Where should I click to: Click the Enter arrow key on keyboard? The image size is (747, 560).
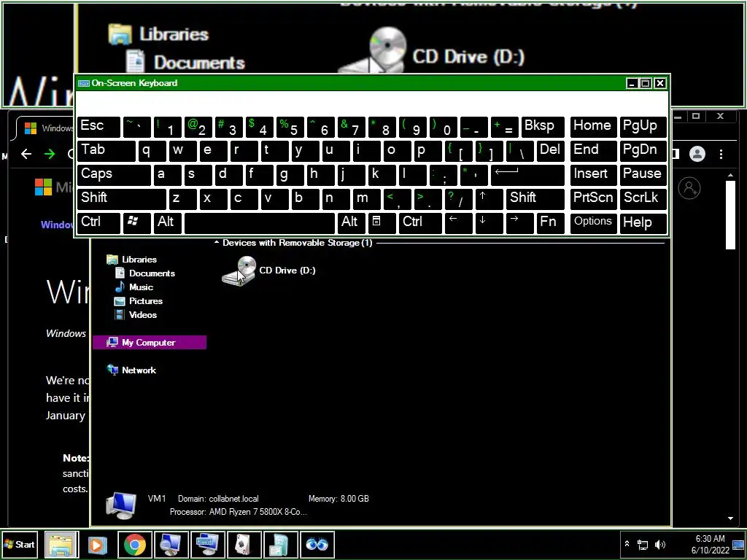[x=528, y=175]
